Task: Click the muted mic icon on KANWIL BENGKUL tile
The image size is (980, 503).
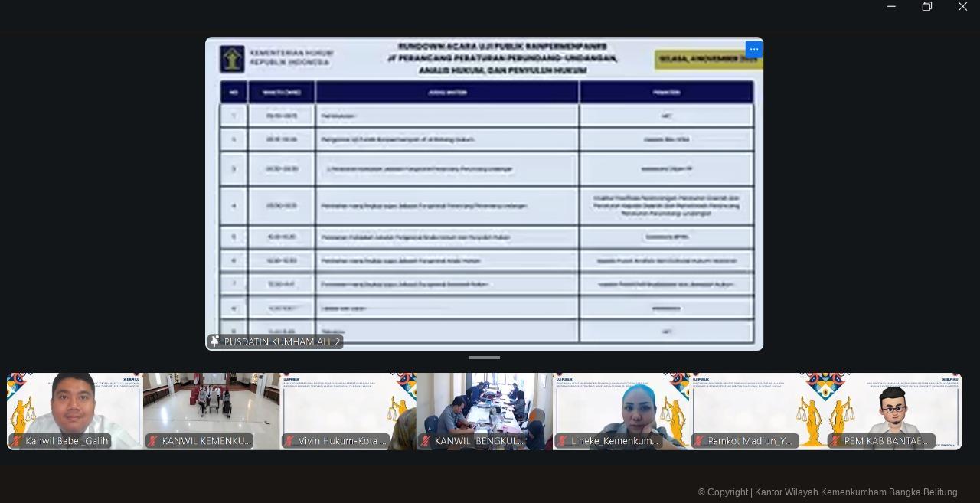Action: point(426,441)
